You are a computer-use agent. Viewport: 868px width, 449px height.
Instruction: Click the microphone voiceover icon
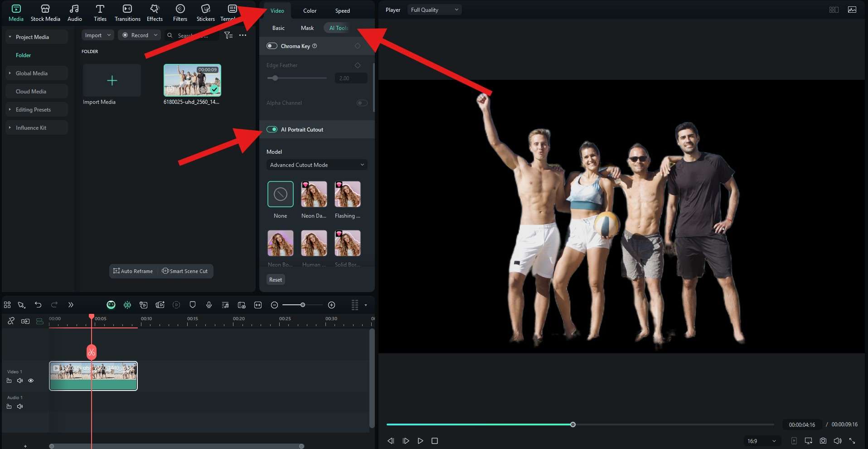tap(209, 305)
